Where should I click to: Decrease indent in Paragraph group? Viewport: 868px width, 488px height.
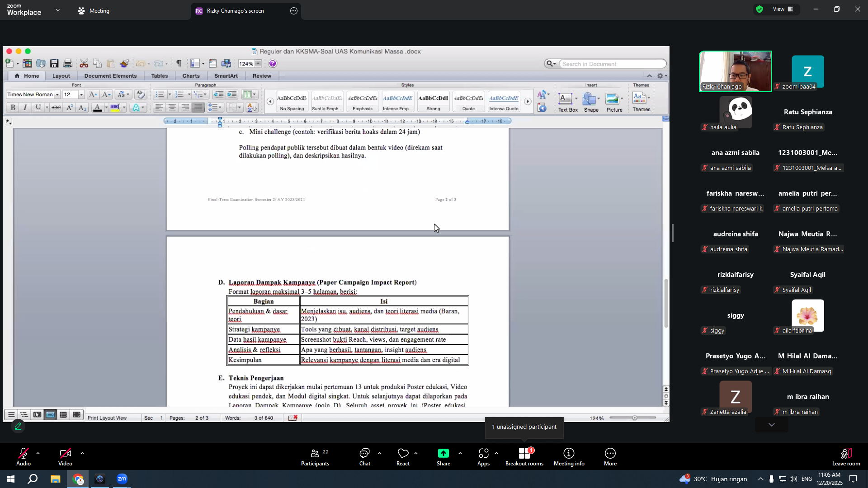[218, 94]
